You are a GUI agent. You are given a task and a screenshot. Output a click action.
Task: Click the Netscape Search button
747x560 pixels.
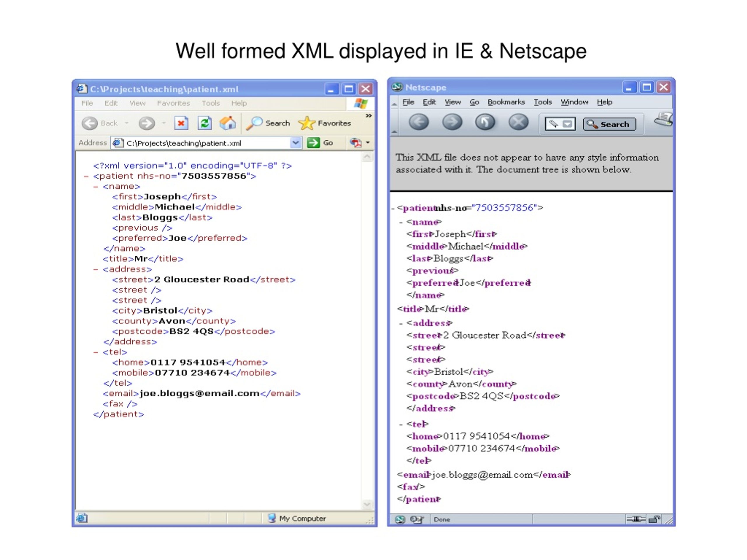click(609, 124)
